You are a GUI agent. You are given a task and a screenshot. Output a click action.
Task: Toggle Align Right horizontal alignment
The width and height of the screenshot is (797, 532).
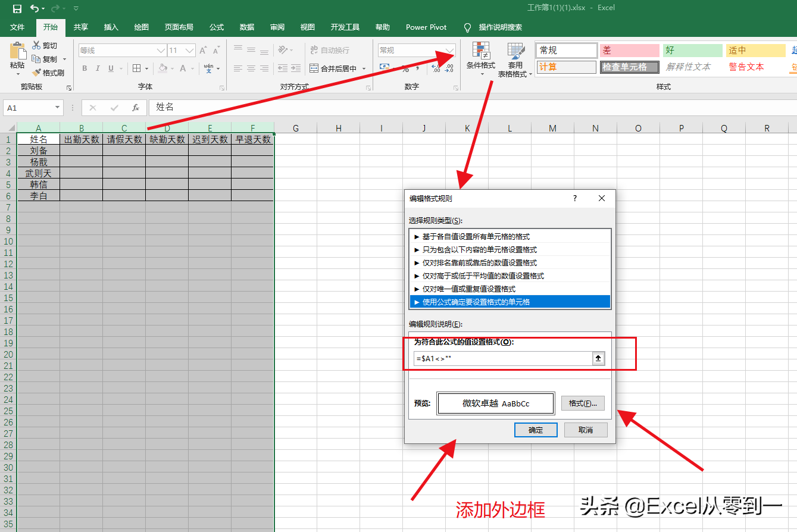pyautogui.click(x=264, y=68)
